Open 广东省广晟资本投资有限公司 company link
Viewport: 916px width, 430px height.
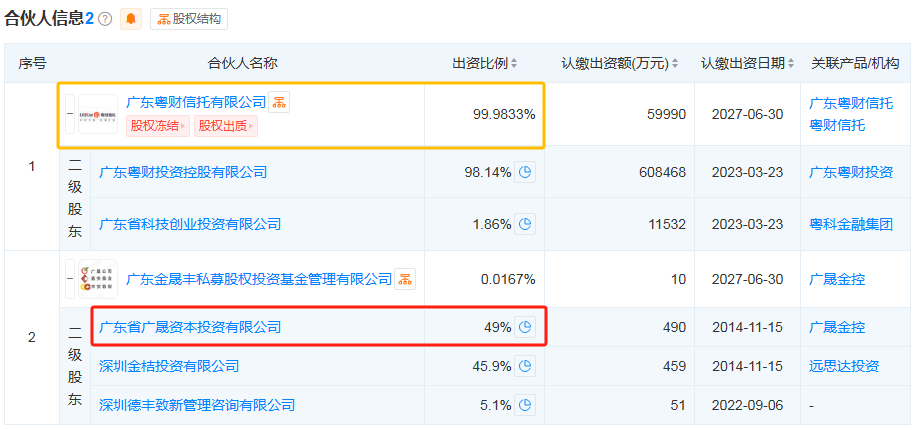coord(190,327)
